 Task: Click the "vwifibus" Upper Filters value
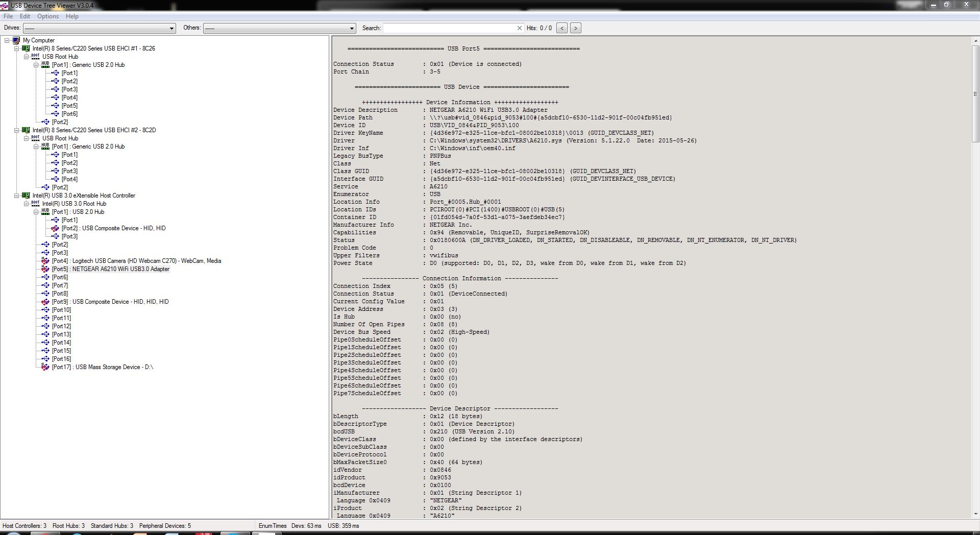coord(444,256)
